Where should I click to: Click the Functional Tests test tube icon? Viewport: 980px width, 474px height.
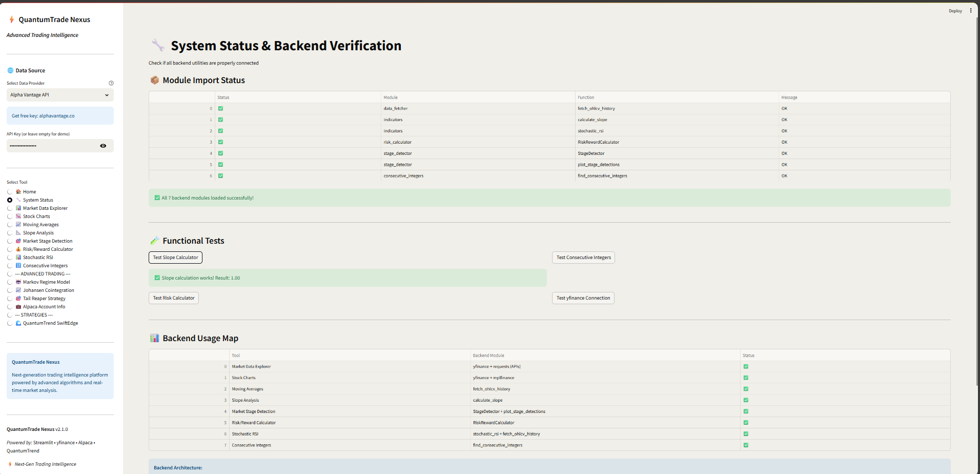click(x=154, y=241)
